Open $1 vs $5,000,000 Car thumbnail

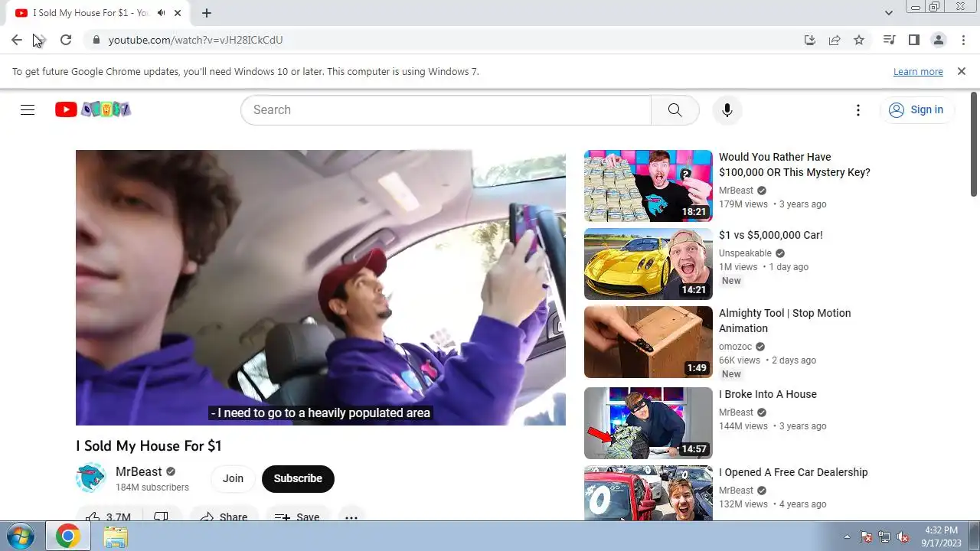coord(648,264)
